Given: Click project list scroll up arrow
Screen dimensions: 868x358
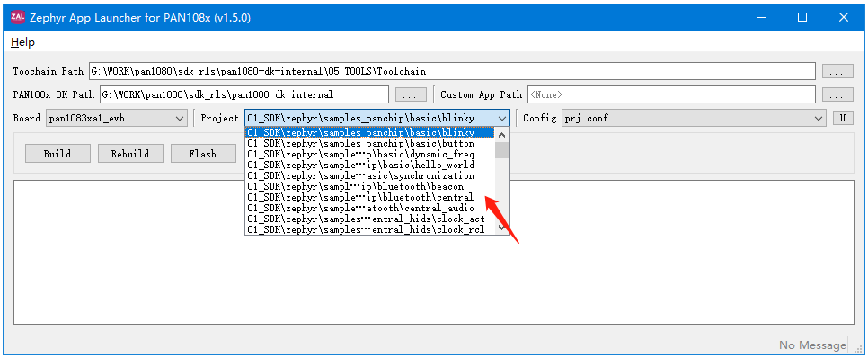Looking at the screenshot, I should pos(501,135).
